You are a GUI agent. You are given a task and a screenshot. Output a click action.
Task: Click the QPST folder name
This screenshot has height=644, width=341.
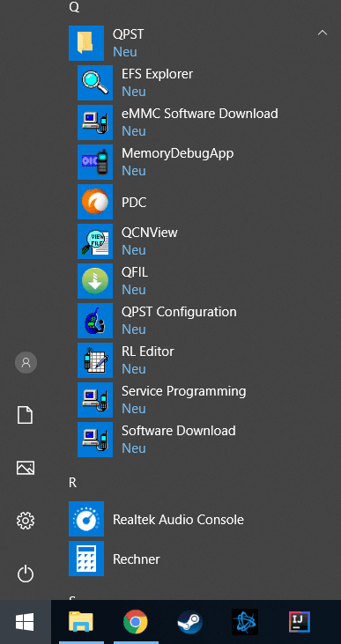tap(128, 34)
